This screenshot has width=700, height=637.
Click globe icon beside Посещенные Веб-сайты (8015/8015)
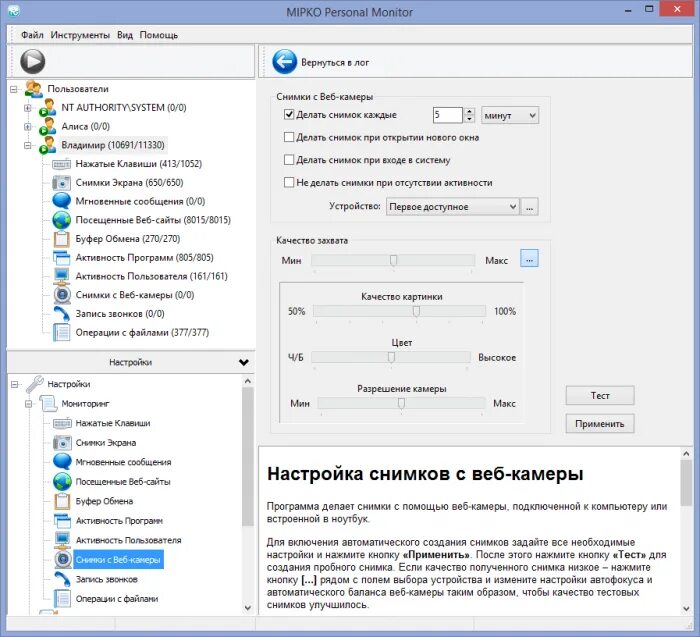62,220
